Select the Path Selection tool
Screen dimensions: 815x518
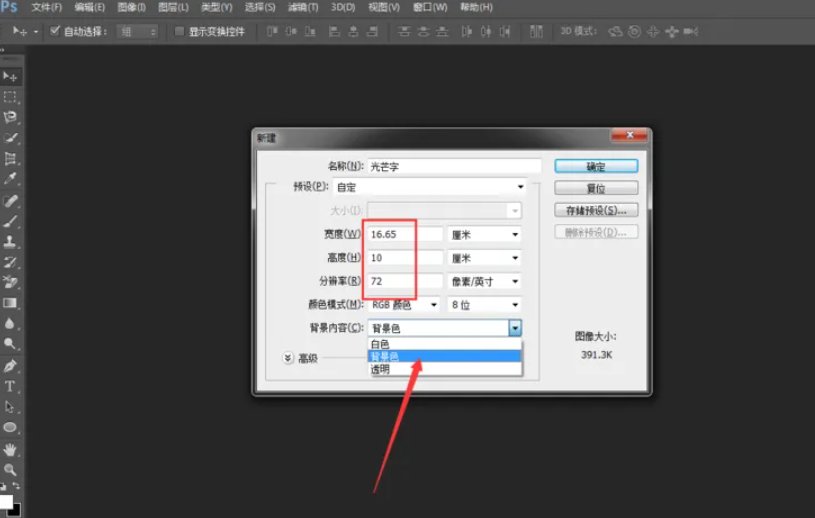pos(10,407)
